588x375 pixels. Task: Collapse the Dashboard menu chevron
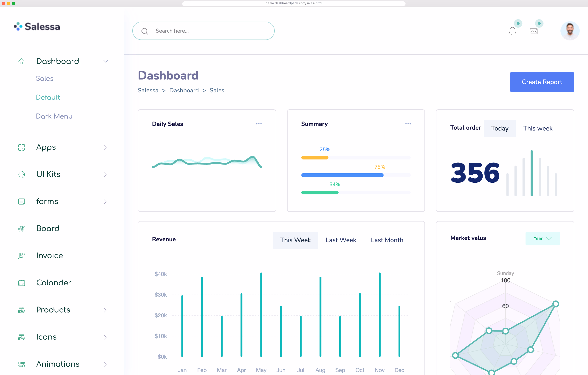coord(105,61)
